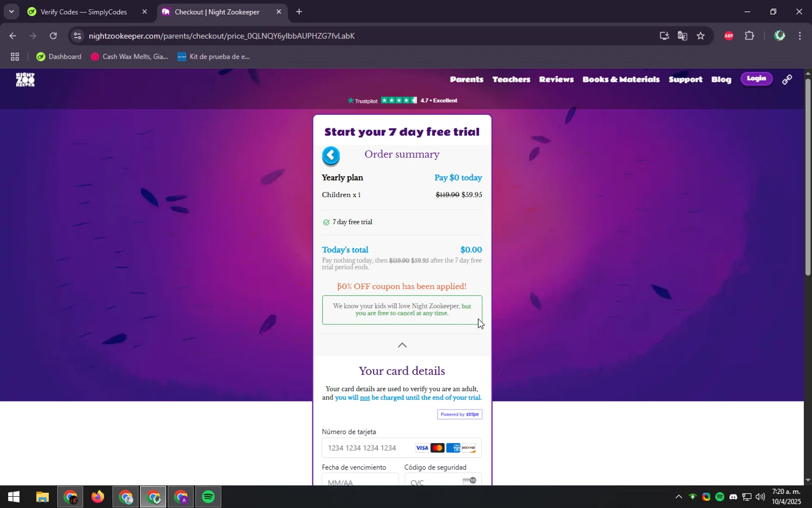Open the Dashboard bookmark
Image resolution: width=812 pixels, height=508 pixels.
(x=59, y=56)
